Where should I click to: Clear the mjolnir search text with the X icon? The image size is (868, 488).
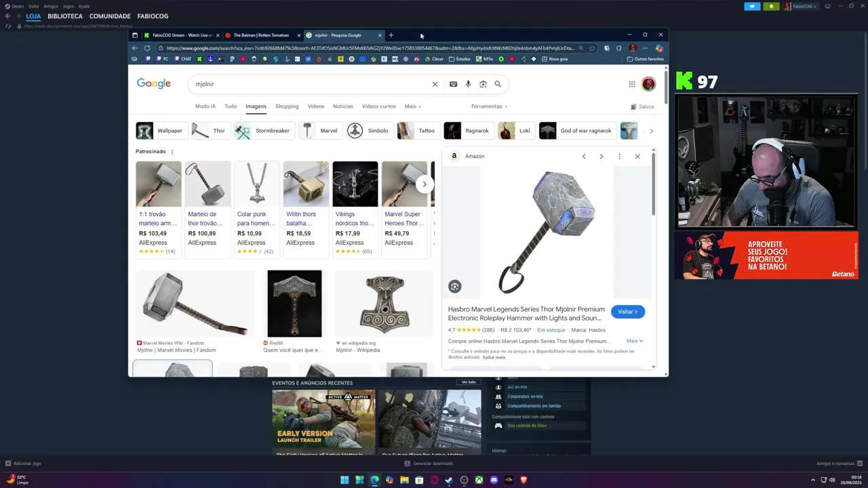point(435,84)
